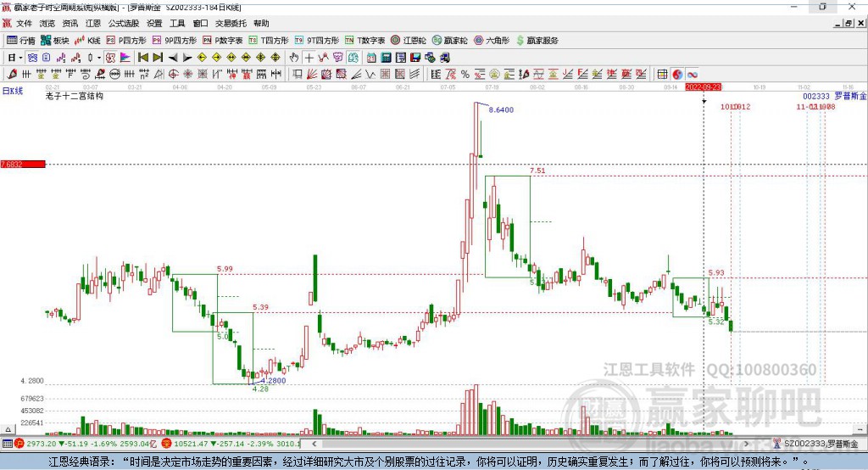Open the 资讯 menu
The image size is (868, 470).
70,23
